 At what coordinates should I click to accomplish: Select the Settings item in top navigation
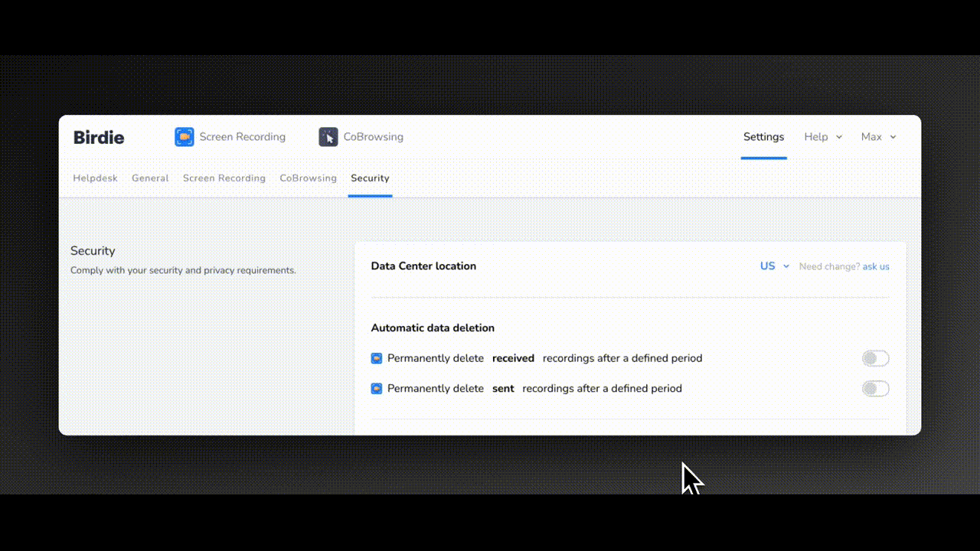coord(763,137)
